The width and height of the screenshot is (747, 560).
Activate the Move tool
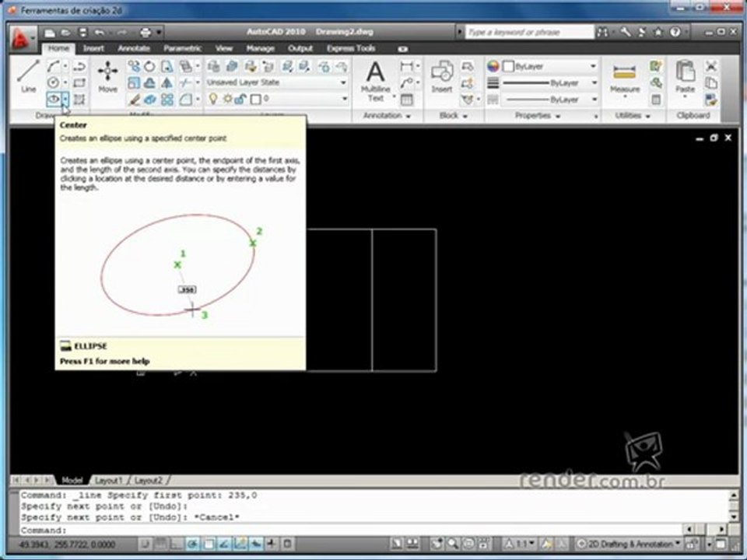107,76
